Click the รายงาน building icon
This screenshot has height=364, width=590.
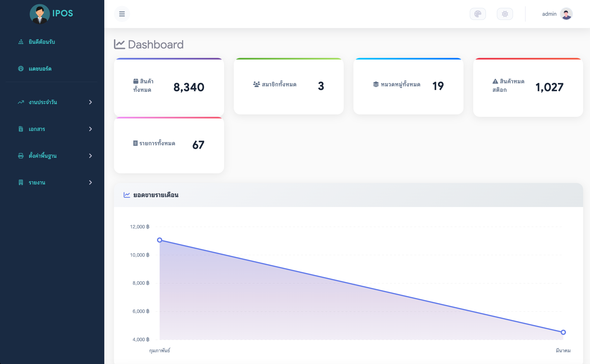coord(21,182)
